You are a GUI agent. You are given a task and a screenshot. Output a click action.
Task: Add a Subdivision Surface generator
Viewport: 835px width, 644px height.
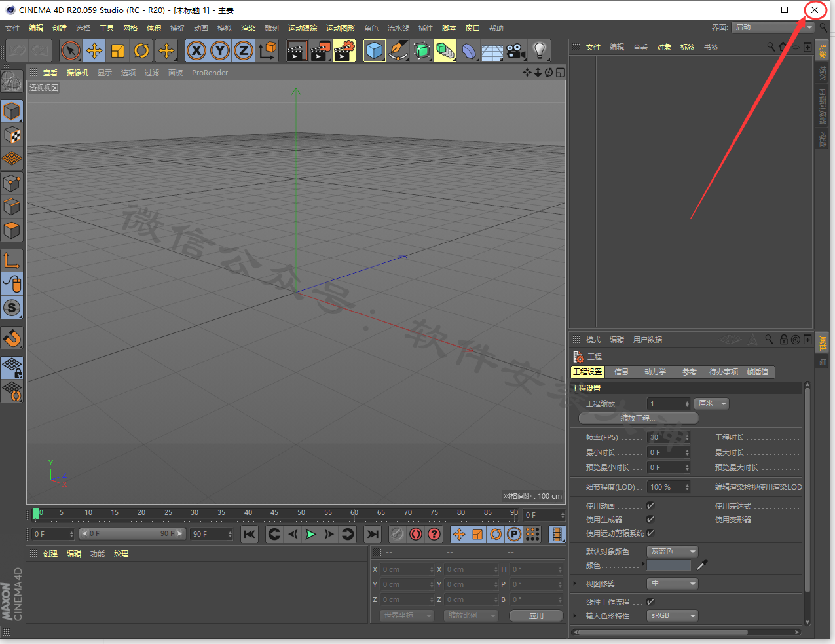point(422,50)
